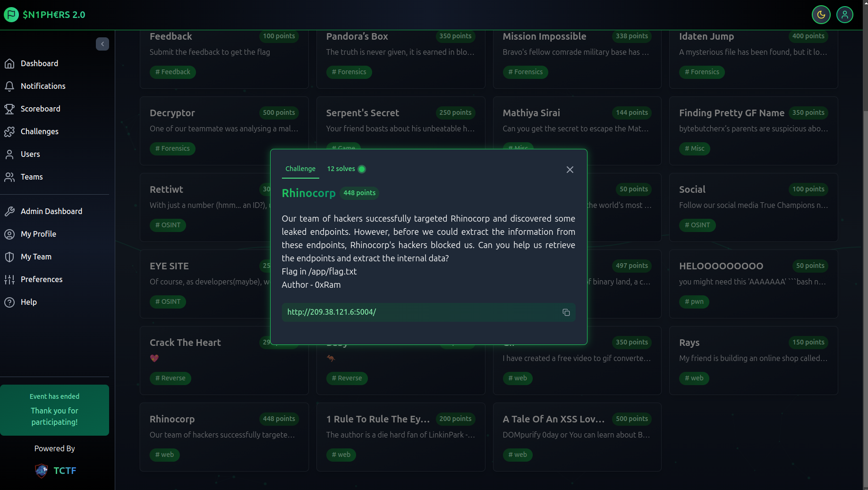Screen dimensions: 868x490
Task: Open the Challenges section in the sidebar
Action: [39, 131]
